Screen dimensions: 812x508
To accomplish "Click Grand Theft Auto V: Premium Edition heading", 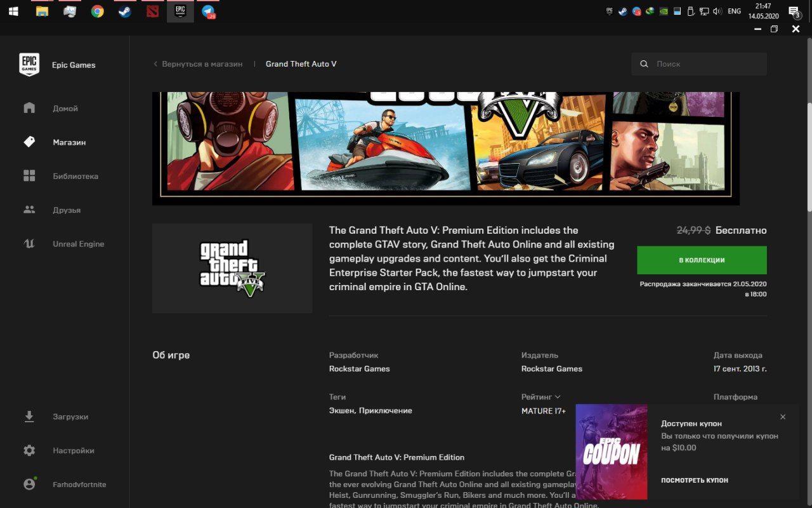I will click(x=396, y=457).
